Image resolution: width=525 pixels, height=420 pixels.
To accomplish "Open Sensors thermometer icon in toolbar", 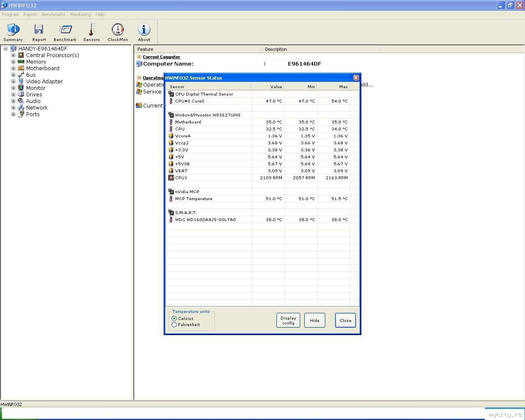I will coord(91,30).
